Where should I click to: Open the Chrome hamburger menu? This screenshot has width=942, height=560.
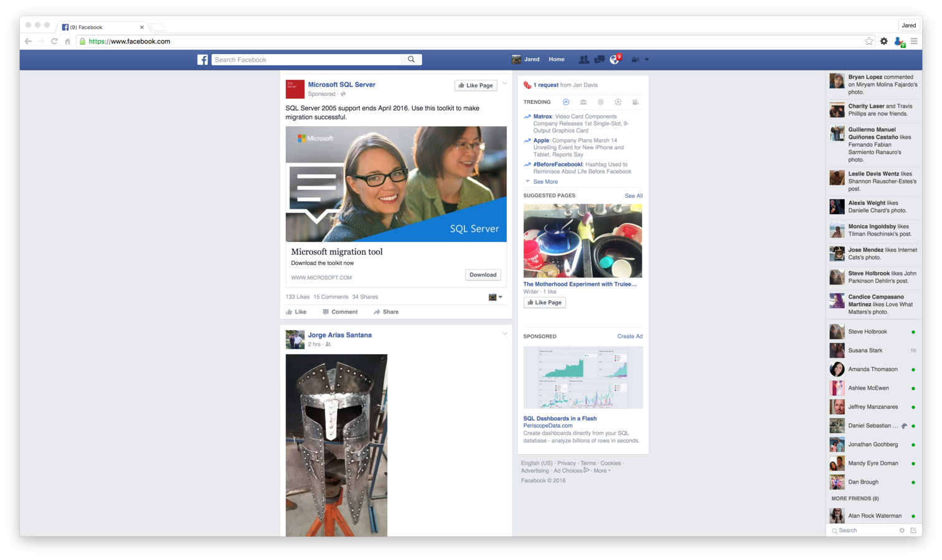[914, 41]
